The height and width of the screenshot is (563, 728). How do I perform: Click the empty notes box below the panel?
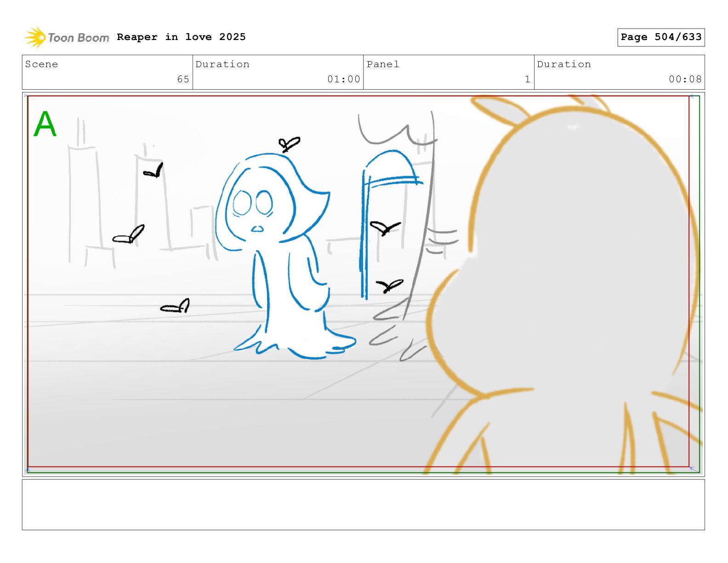pos(363,505)
